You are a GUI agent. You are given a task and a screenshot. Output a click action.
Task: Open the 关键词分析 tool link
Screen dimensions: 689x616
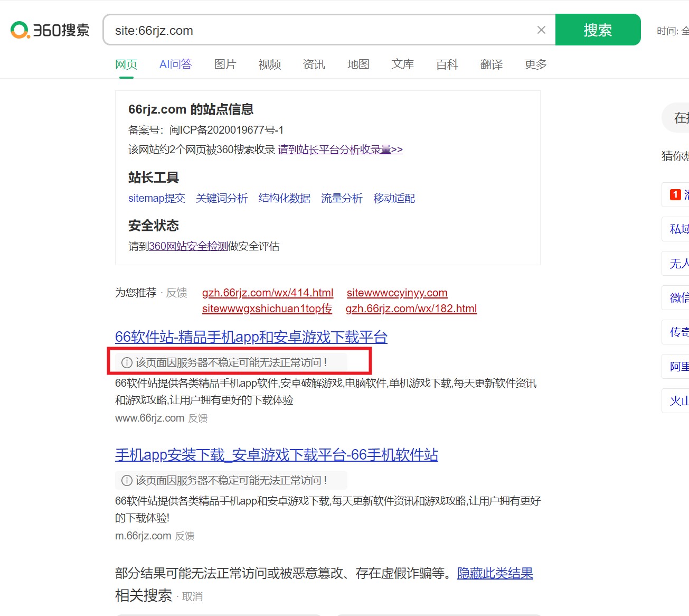pos(222,198)
